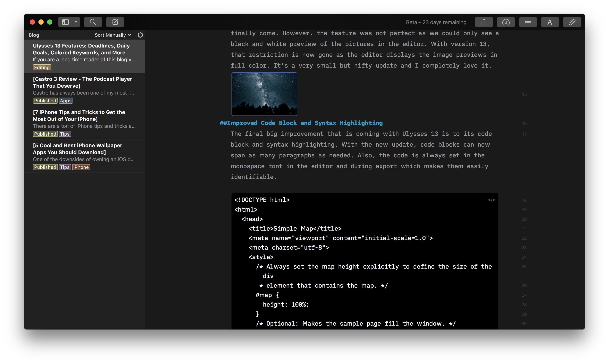Click Published tag on Castro 3 Review

tap(45, 101)
